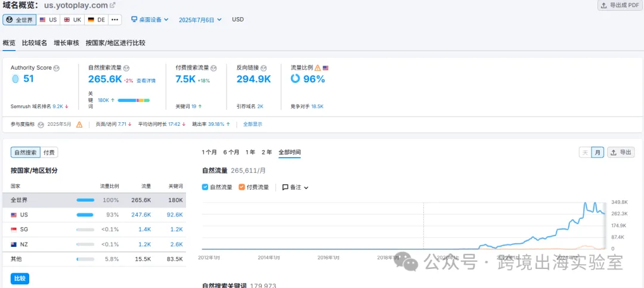
Task: Click warning icon beside 2025年5月
Action: [79, 125]
